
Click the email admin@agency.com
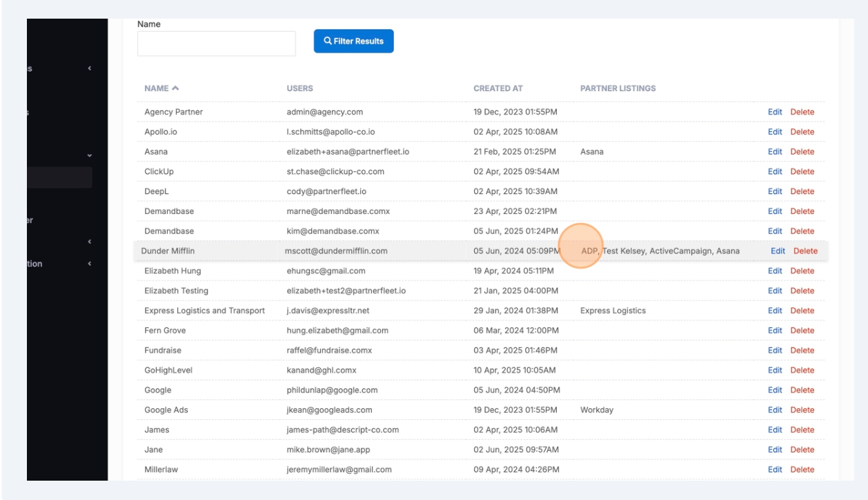click(324, 112)
